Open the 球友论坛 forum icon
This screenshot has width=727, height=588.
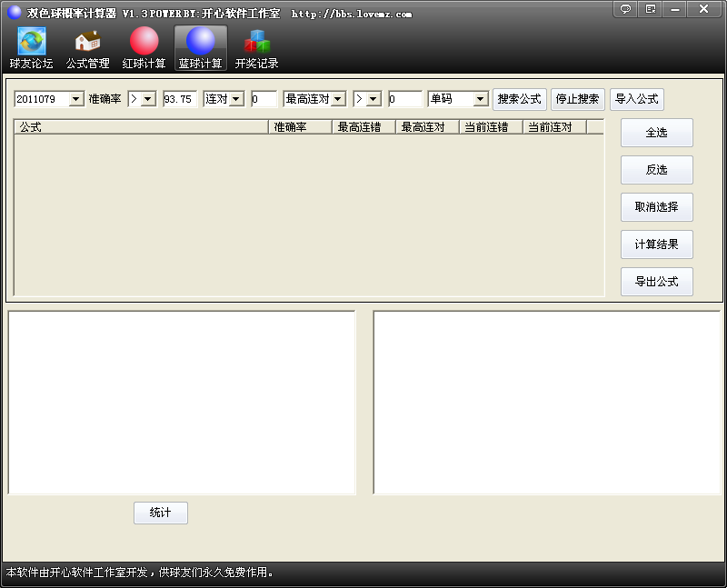point(32,48)
